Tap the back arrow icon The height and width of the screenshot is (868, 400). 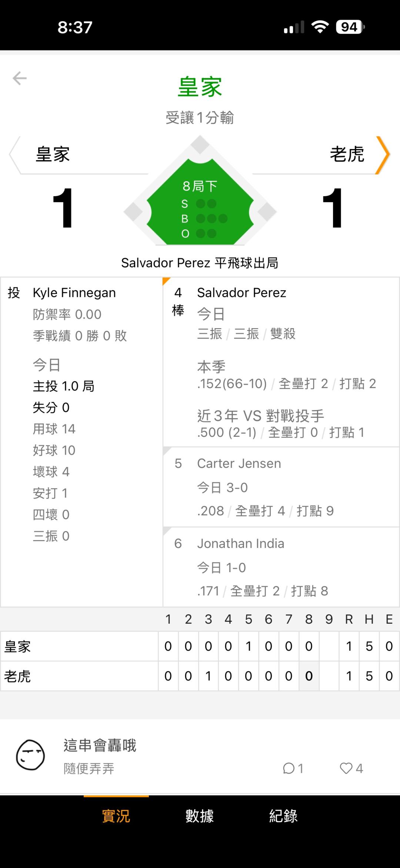[20, 78]
